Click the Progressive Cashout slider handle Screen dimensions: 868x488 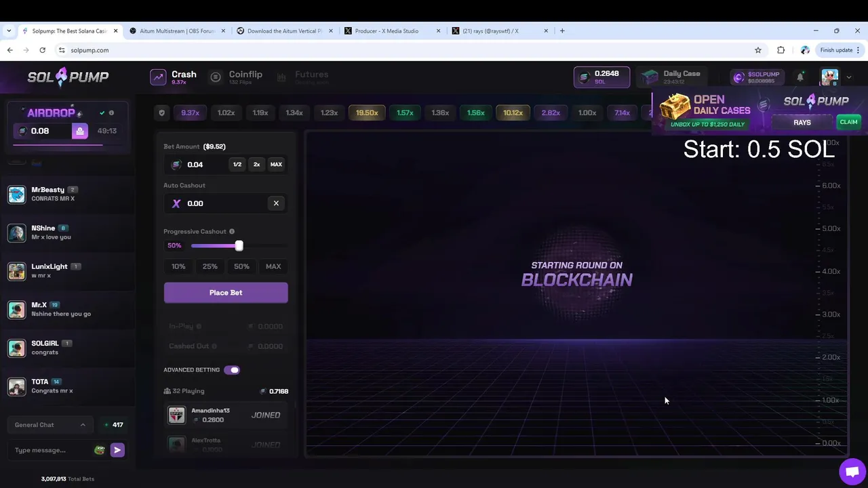[x=239, y=245]
